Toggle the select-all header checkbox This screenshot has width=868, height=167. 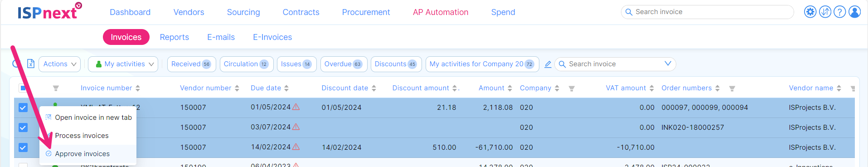[23, 88]
